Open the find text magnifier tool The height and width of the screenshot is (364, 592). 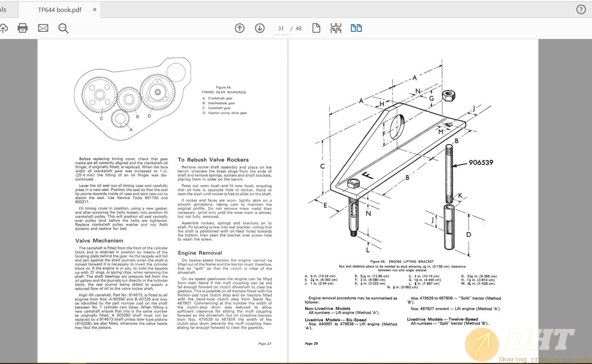(63, 28)
